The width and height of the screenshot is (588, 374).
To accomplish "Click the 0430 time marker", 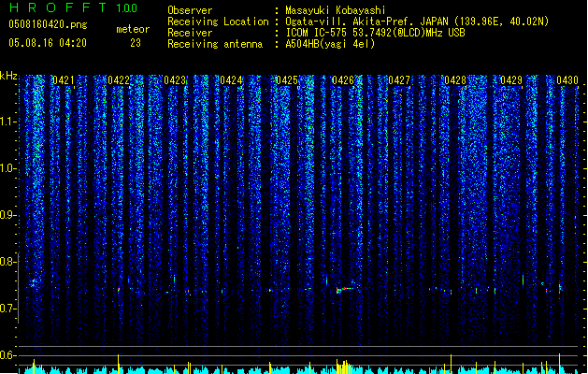I will [567, 80].
